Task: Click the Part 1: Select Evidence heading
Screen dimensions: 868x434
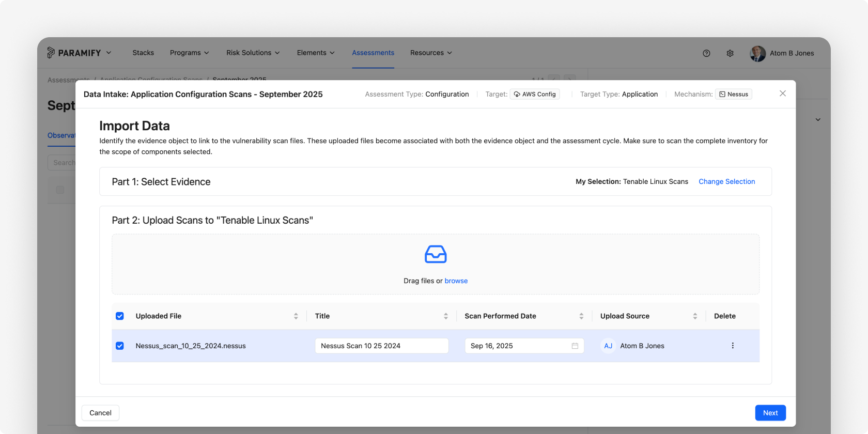Action: coord(161,182)
